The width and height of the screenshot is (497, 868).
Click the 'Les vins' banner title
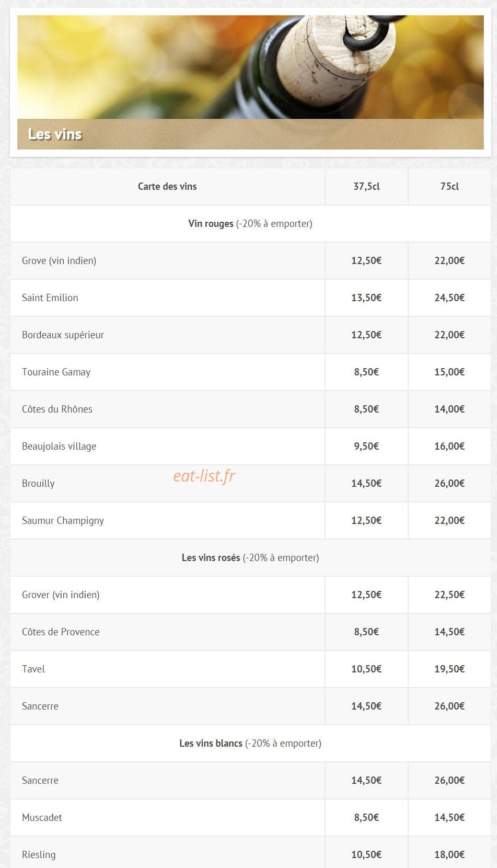(x=55, y=134)
